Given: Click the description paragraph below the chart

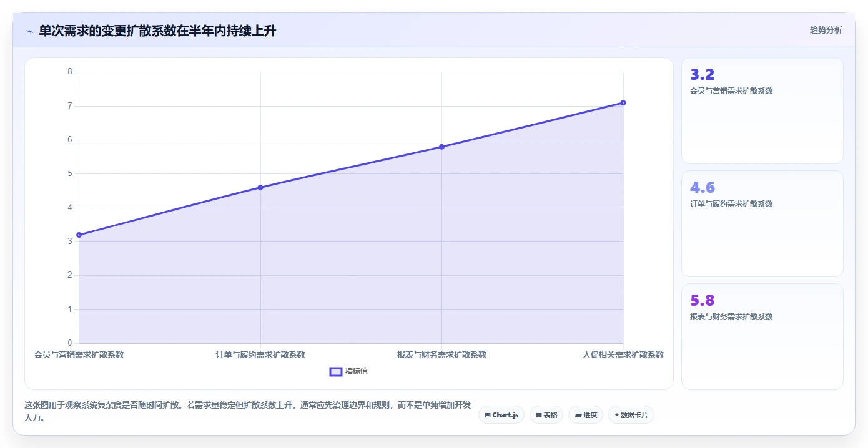Looking at the screenshot, I should (x=247, y=411).
